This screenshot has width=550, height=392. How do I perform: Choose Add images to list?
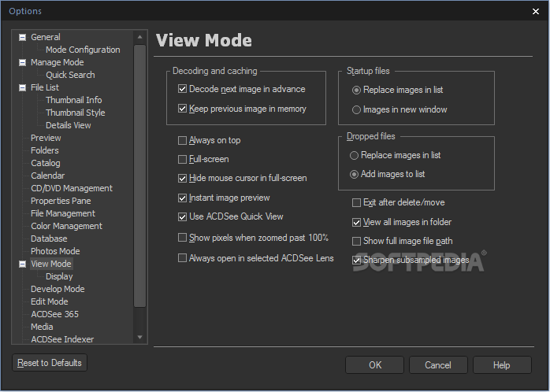click(x=355, y=175)
